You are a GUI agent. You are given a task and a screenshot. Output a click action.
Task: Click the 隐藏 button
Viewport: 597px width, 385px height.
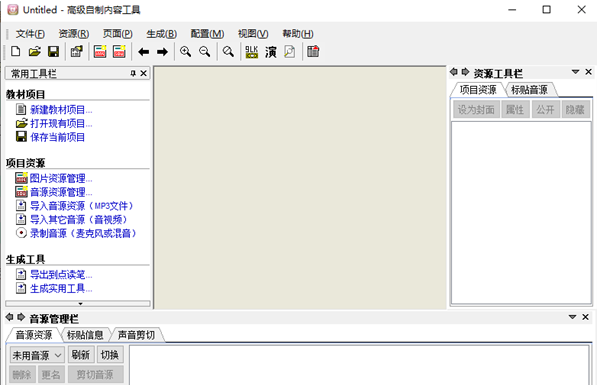575,110
